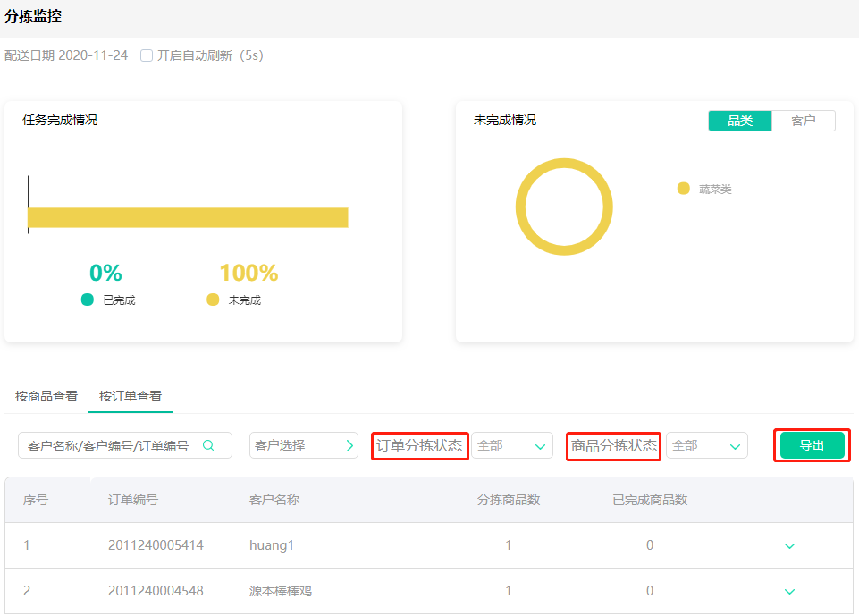Click the 导出 export button
This screenshot has width=859, height=616.
click(x=812, y=445)
